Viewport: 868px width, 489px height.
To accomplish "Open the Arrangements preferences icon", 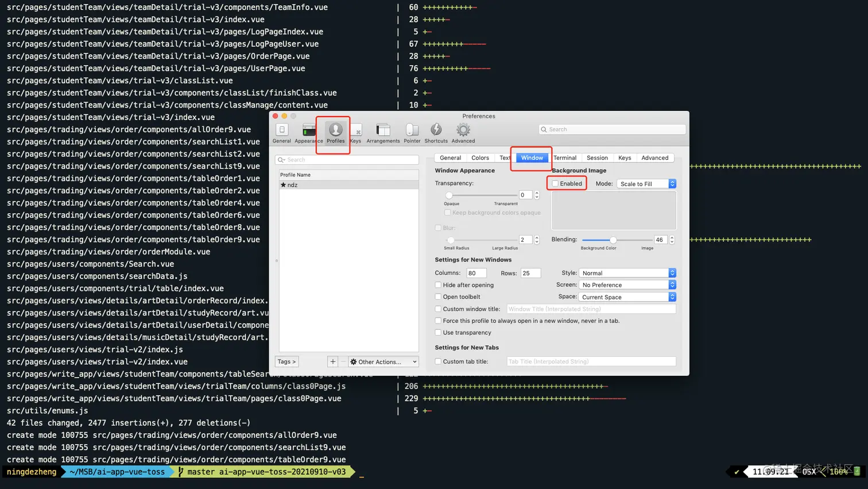I will (x=383, y=133).
